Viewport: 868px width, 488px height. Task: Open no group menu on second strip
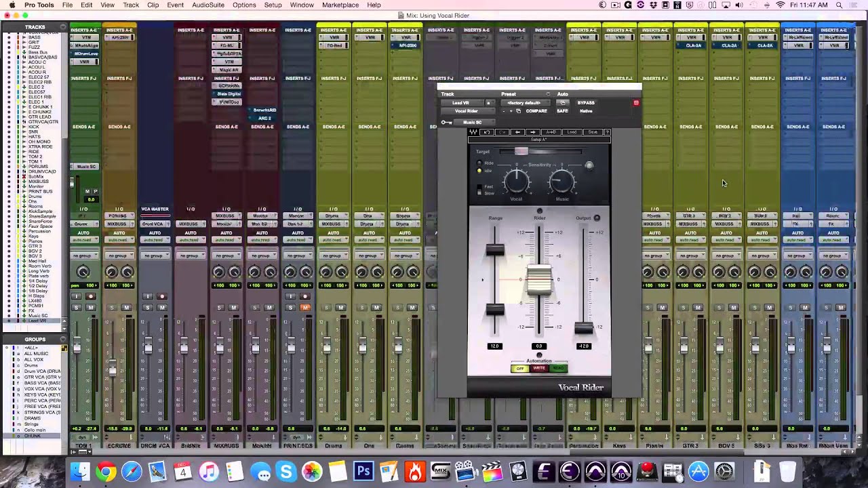tap(119, 256)
